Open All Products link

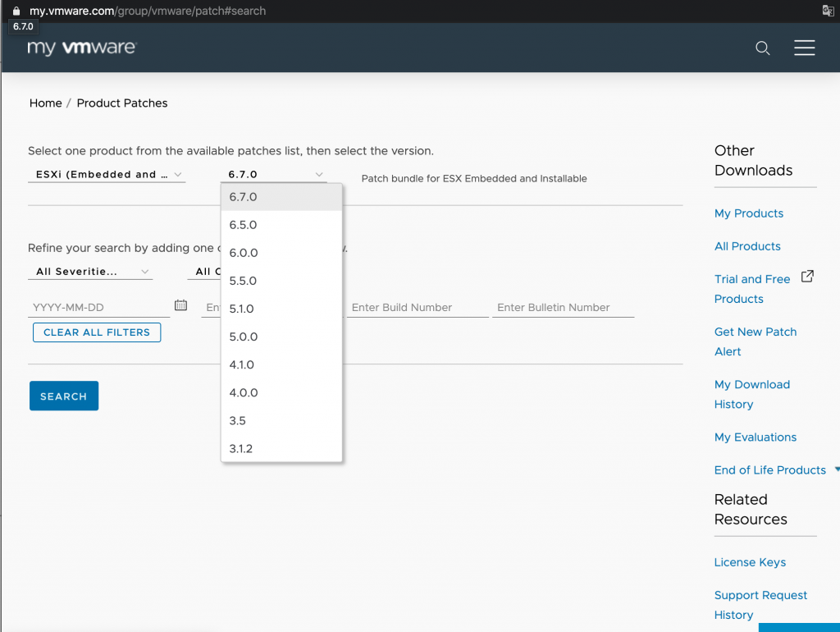coord(747,246)
